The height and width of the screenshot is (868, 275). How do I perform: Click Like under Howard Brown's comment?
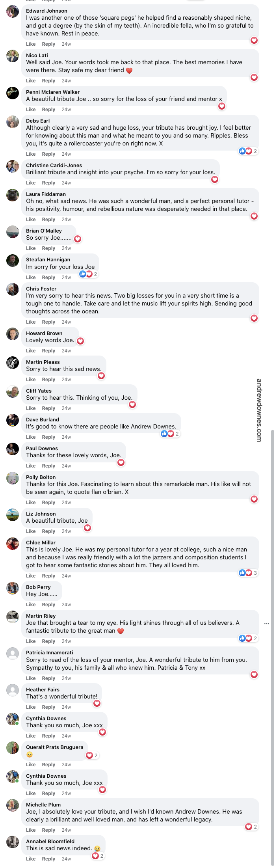31,350
